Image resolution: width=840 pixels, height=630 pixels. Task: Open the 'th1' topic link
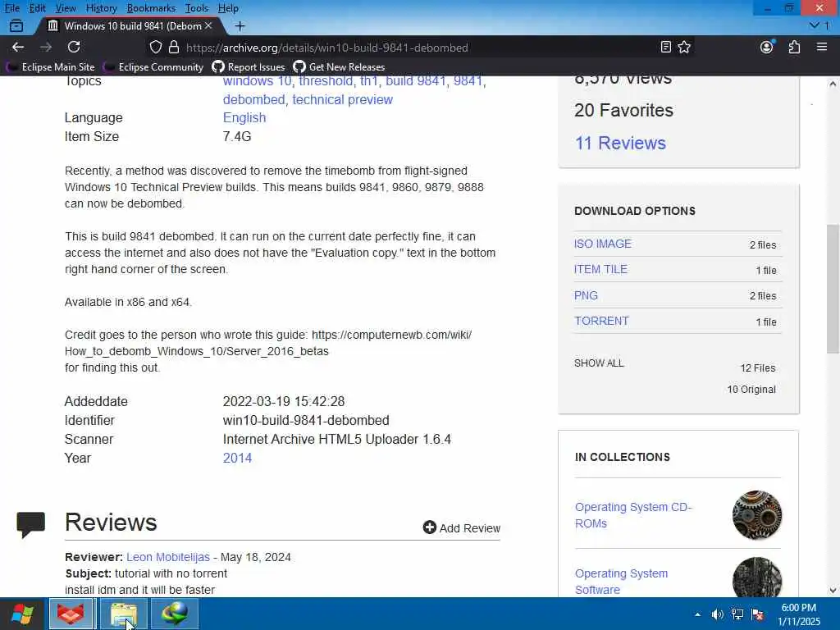point(368,81)
